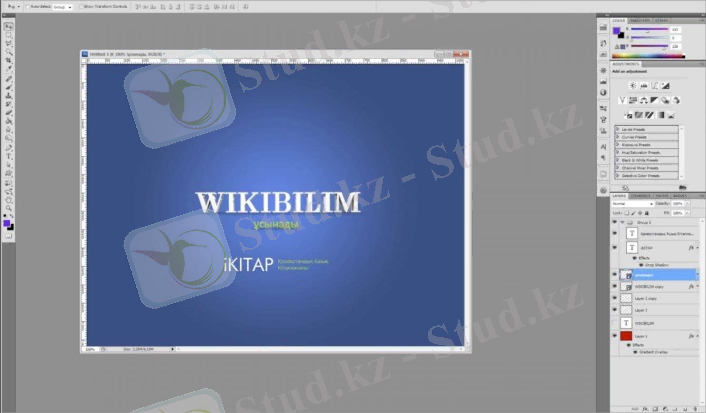Screen dimensions: 706x413
Task: Hide the iKITAP text layer
Action: [615, 248]
